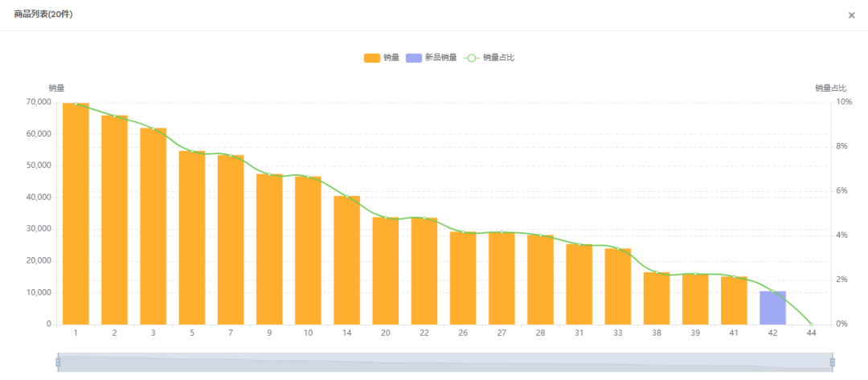Toggle the 新品销量 legend series

[x=440, y=58]
